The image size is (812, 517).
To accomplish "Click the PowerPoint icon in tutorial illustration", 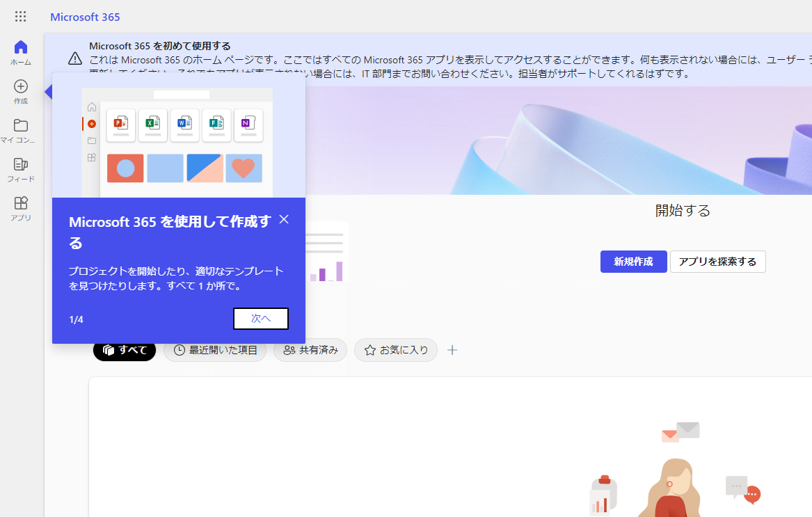I will click(x=120, y=124).
